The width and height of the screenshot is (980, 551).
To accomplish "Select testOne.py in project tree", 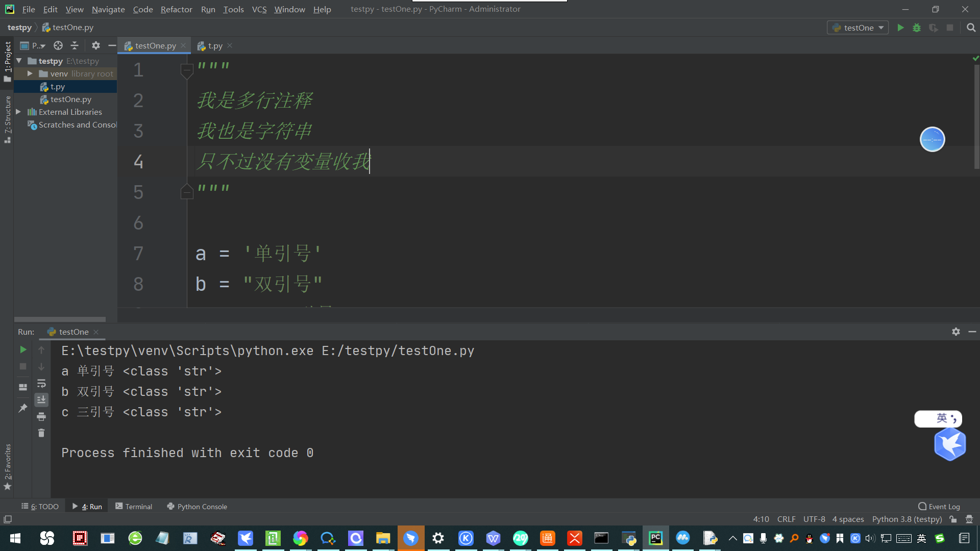I will coord(71,99).
